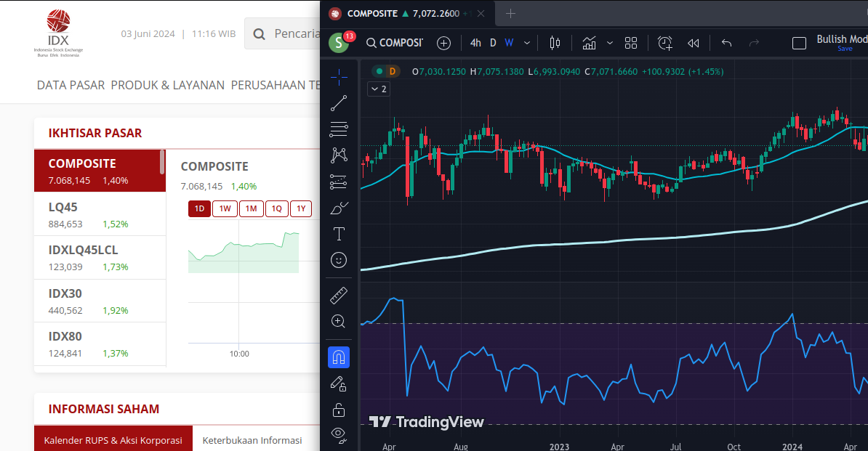The image size is (868, 451).
Task: Select the patterns drawing tool
Action: tap(339, 155)
